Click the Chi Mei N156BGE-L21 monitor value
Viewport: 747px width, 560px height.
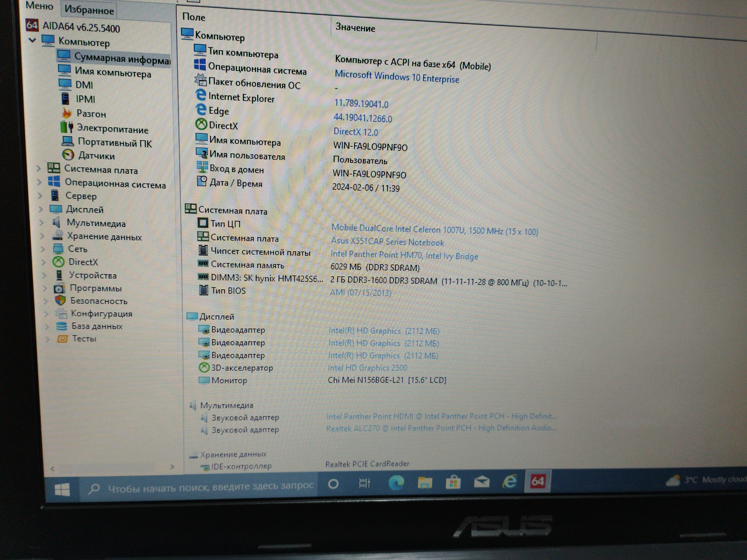(387, 380)
